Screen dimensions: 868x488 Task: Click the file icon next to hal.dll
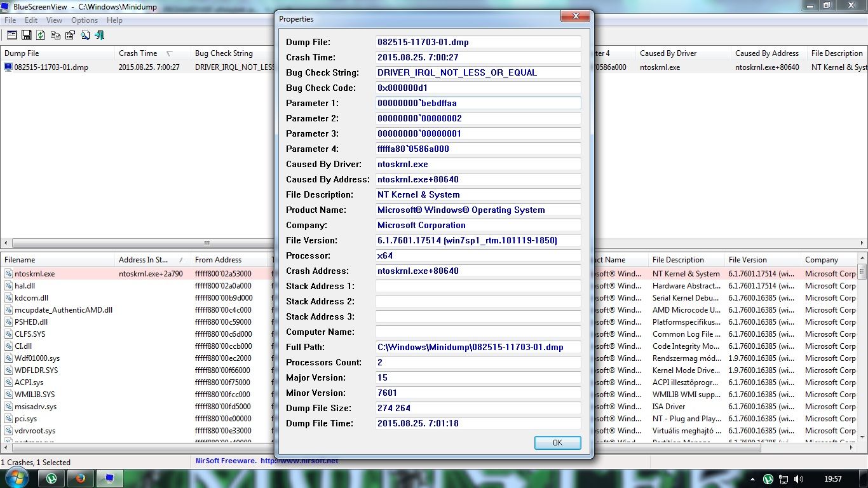[8, 286]
